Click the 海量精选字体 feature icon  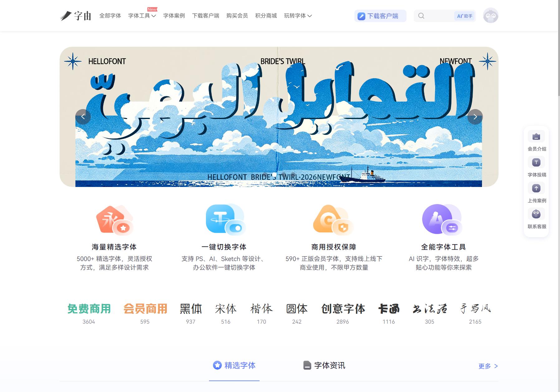[115, 220]
